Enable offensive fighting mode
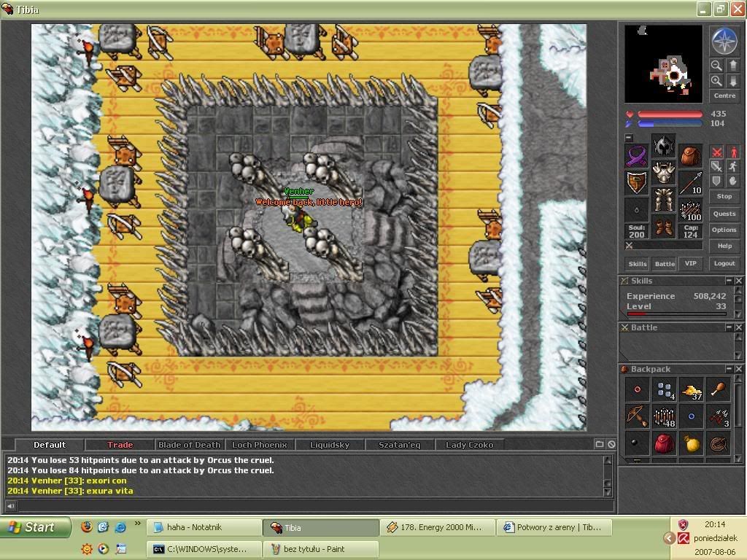 click(716, 152)
